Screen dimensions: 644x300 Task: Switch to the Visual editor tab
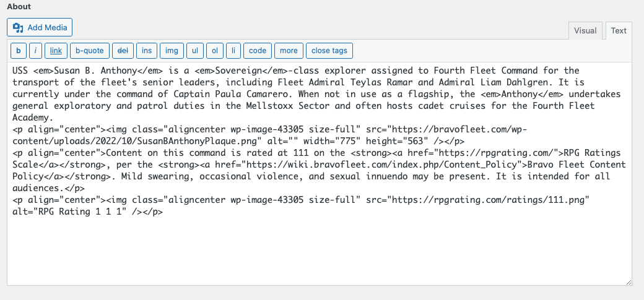[585, 31]
